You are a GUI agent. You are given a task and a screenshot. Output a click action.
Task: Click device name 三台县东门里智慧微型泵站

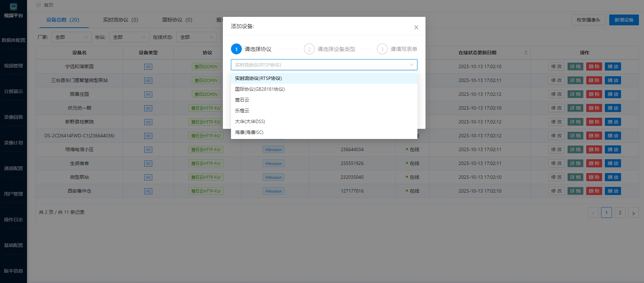pos(79,81)
